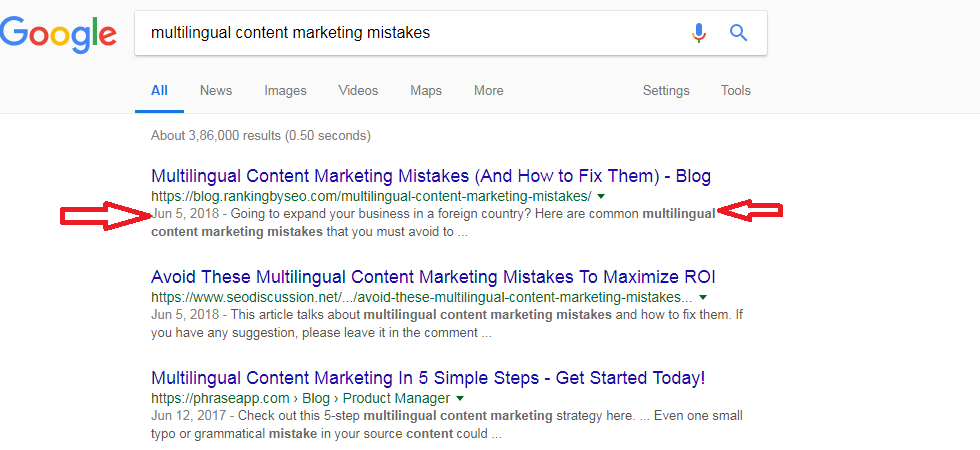Switch to the News tab
This screenshot has width=980, height=450.
tap(216, 91)
